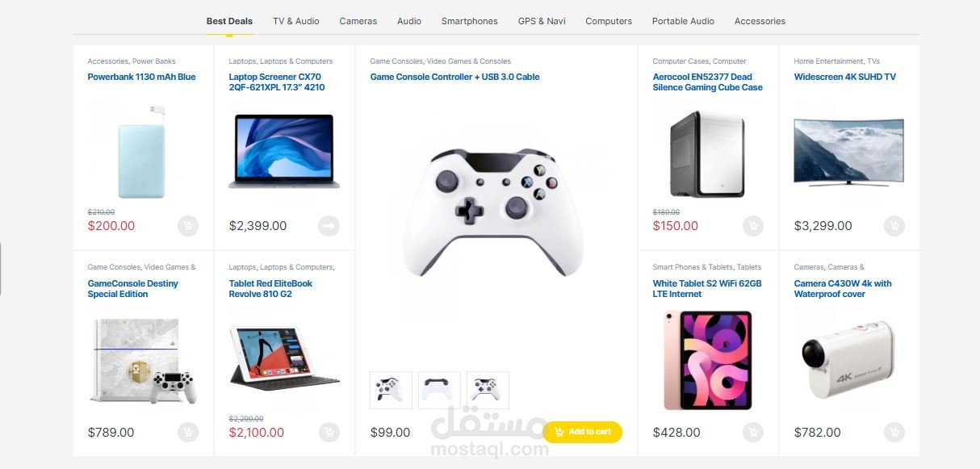Click Power Banks category link
The width and height of the screenshot is (980, 469).
pyautogui.click(x=154, y=61)
